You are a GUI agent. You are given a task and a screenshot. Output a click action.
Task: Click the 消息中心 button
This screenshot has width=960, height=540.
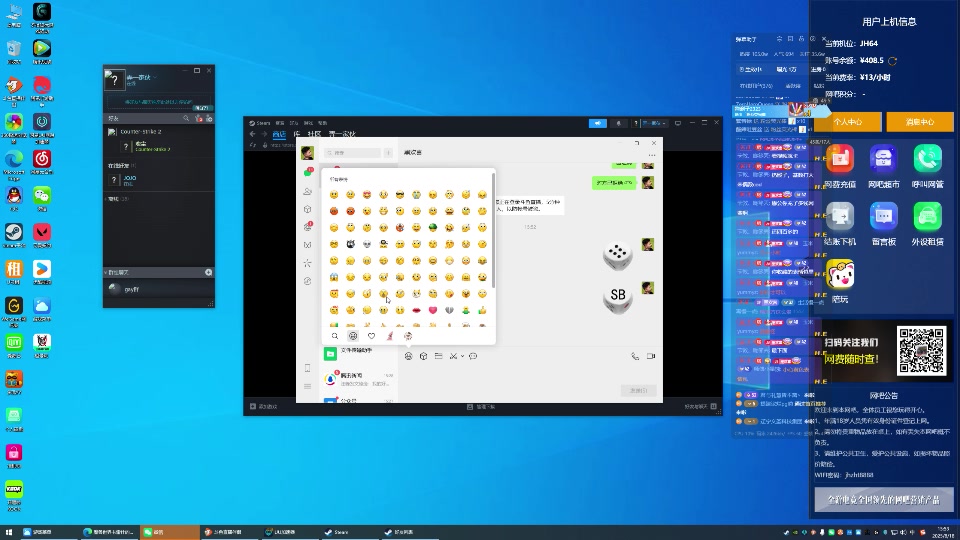click(920, 122)
